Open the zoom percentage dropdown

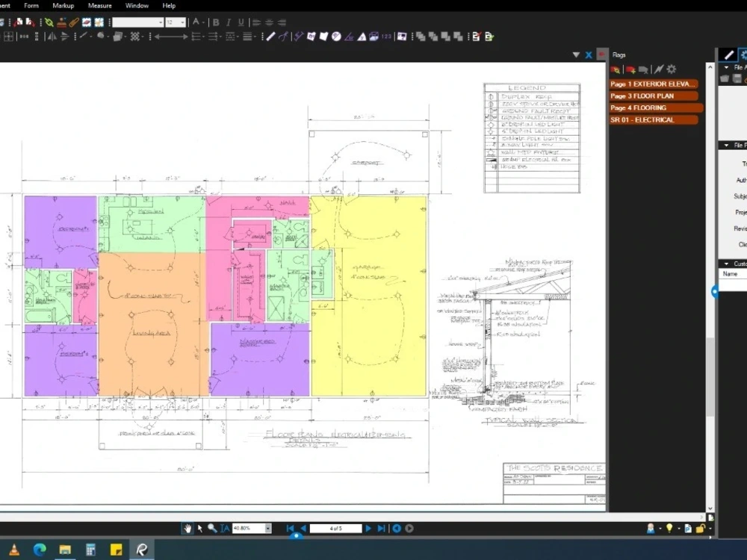pyautogui.click(x=268, y=528)
